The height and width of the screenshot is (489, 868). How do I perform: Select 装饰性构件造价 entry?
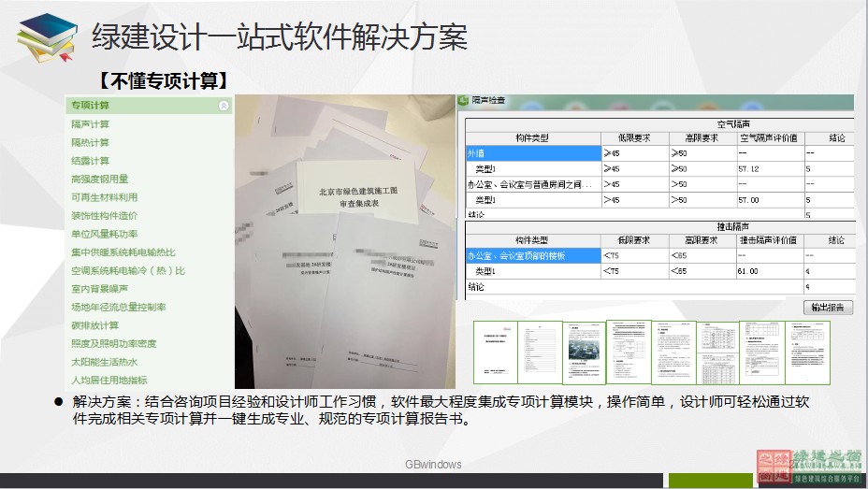coord(104,215)
